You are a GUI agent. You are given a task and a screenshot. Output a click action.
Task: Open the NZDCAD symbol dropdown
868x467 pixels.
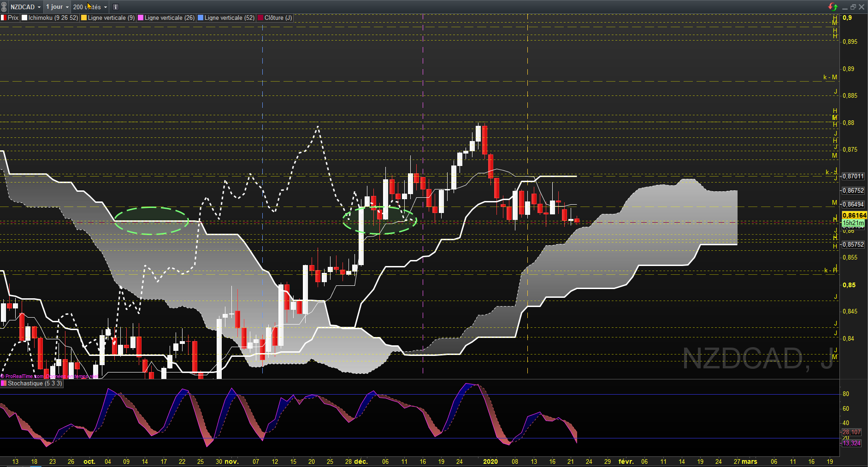click(26, 7)
